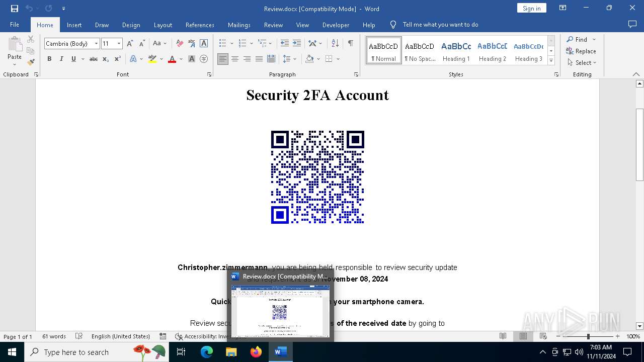
Task: Apply superscript formatting
Action: pos(117,59)
